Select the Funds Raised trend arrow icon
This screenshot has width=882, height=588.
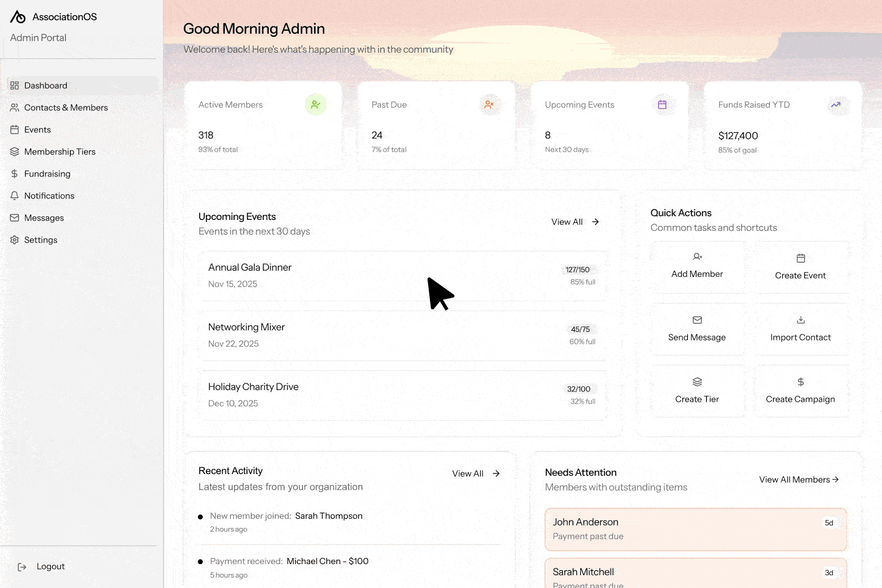coord(837,105)
